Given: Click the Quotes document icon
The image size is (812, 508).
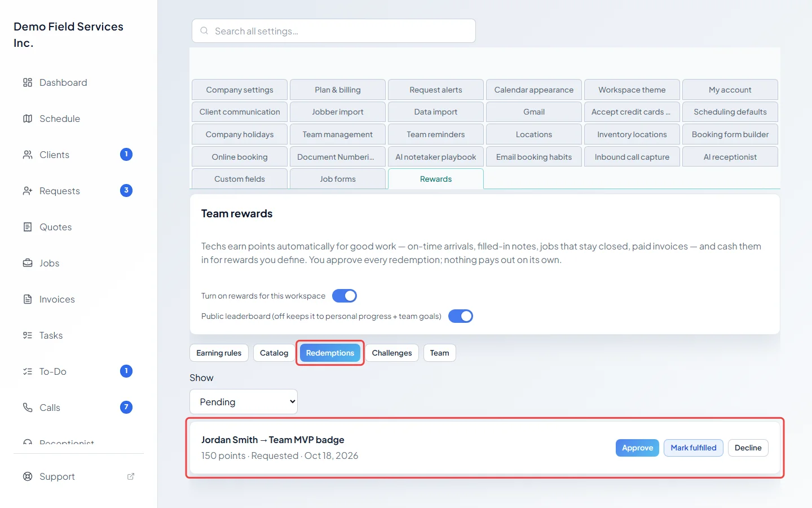Looking at the screenshot, I should pos(28,227).
